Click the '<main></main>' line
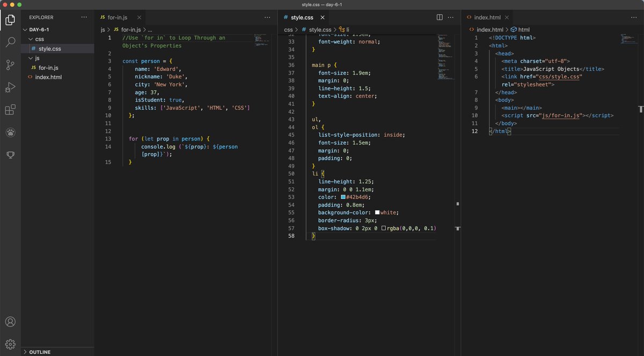 [x=522, y=108]
